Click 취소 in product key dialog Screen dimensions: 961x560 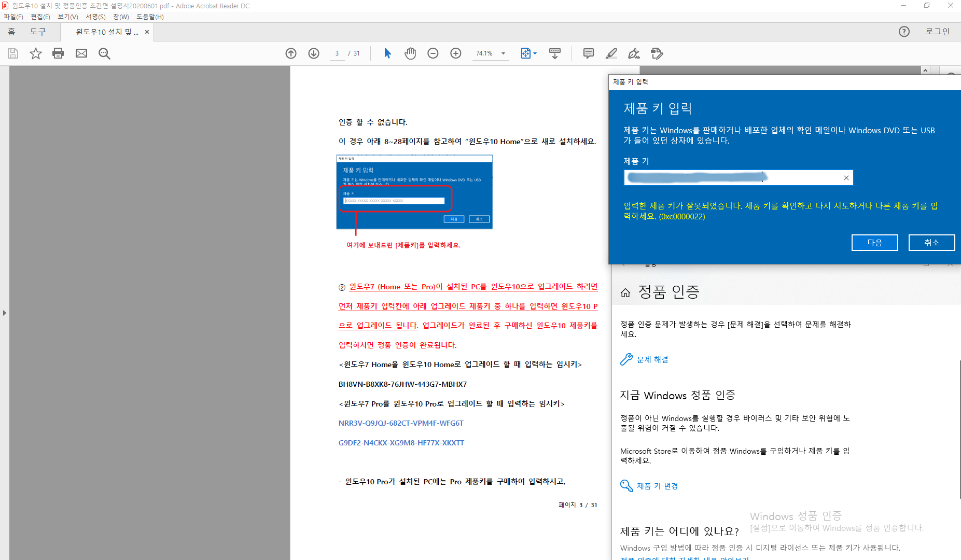point(931,242)
